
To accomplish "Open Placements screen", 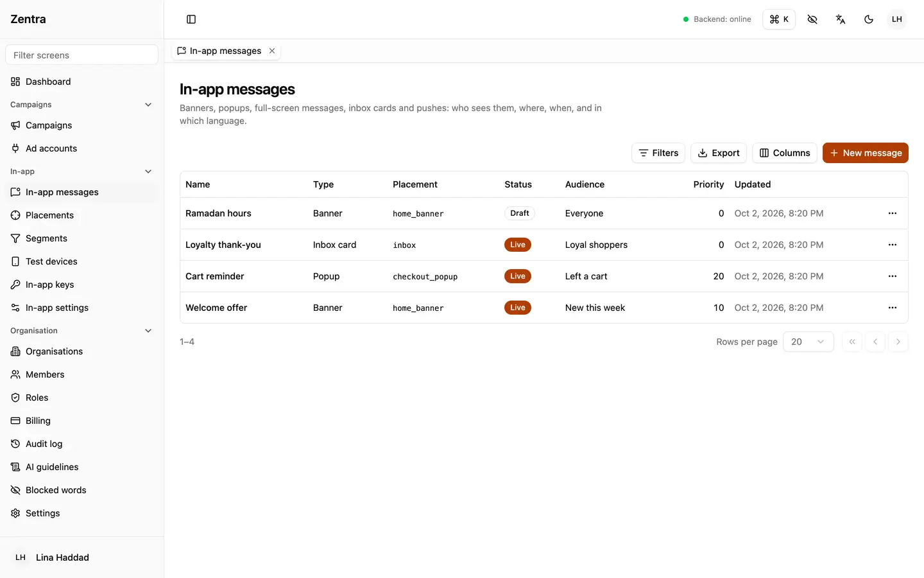I will [x=82, y=215].
